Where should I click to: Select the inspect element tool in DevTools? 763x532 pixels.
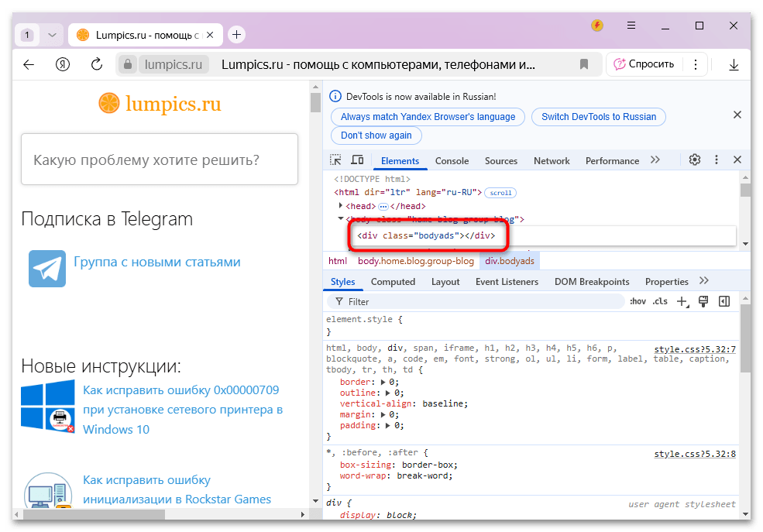(x=336, y=160)
